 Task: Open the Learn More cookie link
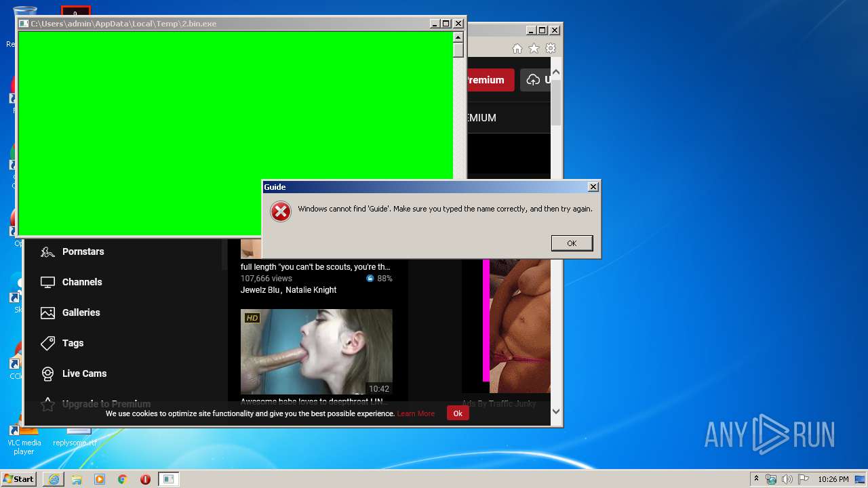point(416,413)
